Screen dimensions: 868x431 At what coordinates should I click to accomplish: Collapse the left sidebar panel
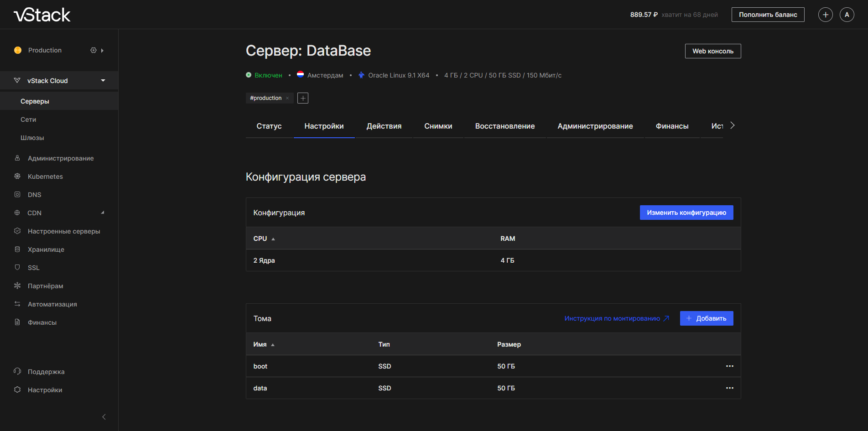coord(104,417)
